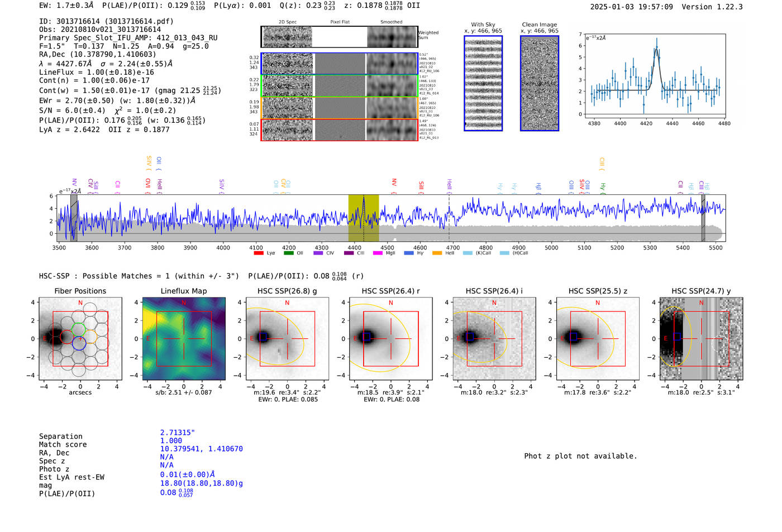Select the red-framed fiber spectrum row
782x532 pixels.
click(339, 130)
